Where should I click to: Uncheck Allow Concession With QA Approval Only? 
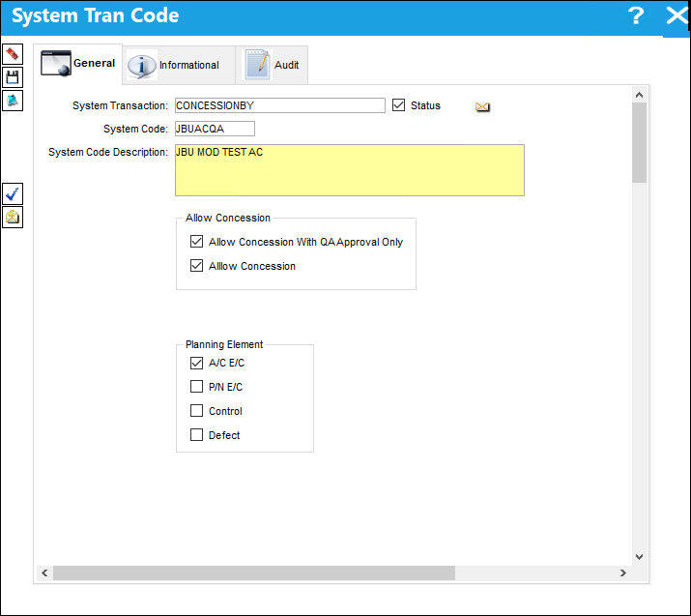pos(196,242)
